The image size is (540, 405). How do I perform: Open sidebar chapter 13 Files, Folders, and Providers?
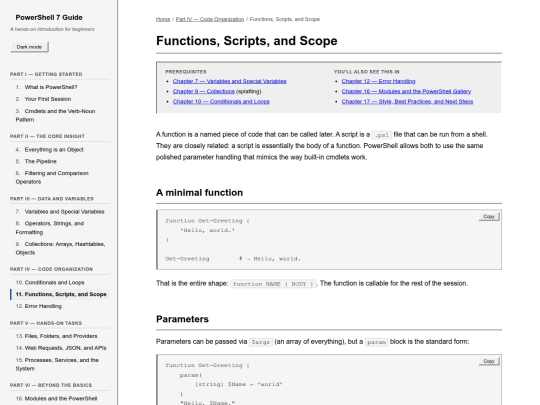[60, 336]
